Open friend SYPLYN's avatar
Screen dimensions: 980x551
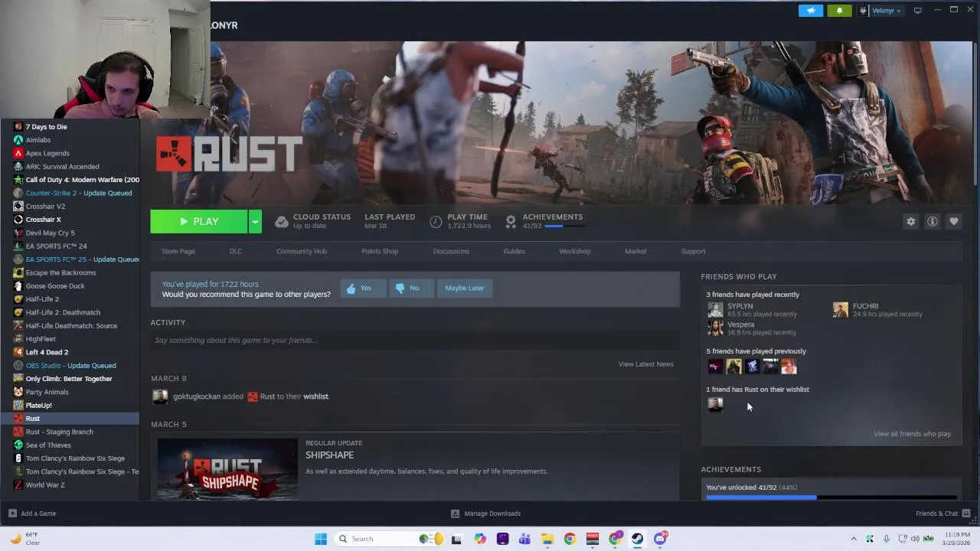click(715, 310)
